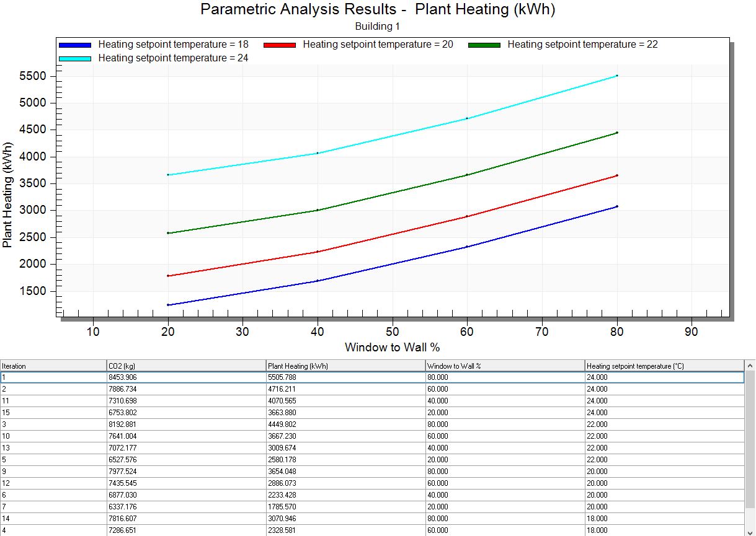Click the scrollbar down arrow of the table
Image resolution: width=756 pixels, height=536 pixels.
click(750, 531)
